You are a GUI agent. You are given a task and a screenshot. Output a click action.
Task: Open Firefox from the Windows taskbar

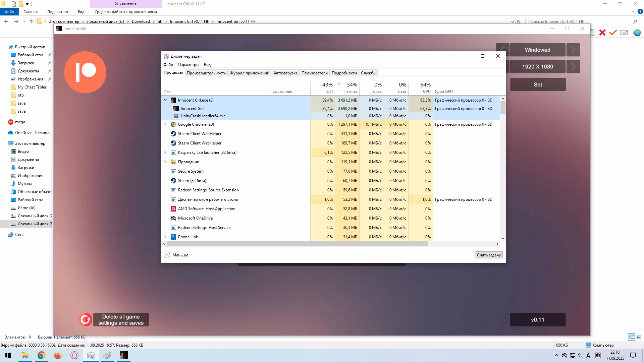[x=58, y=356]
